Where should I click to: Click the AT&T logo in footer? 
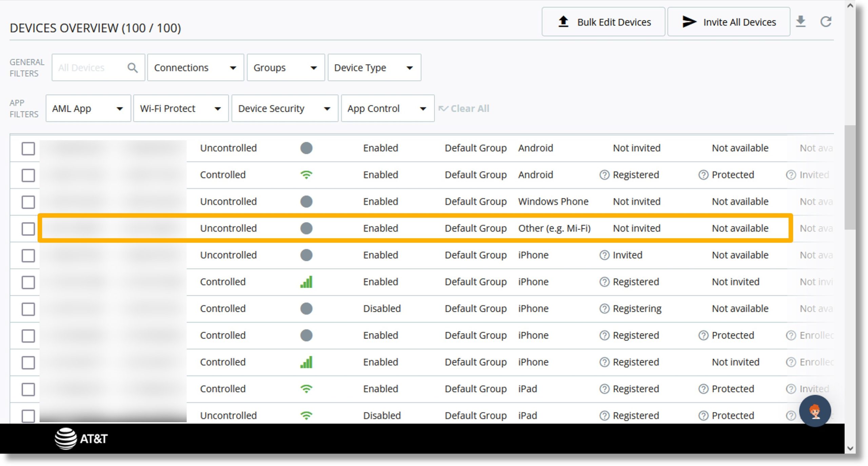point(81,439)
